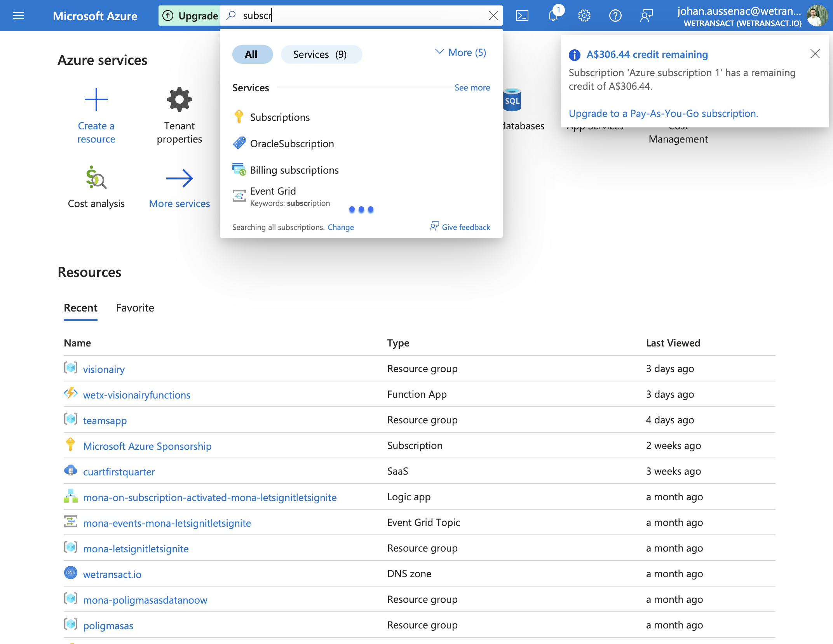Click See more in Services section
This screenshot has width=833, height=644.
[472, 87]
